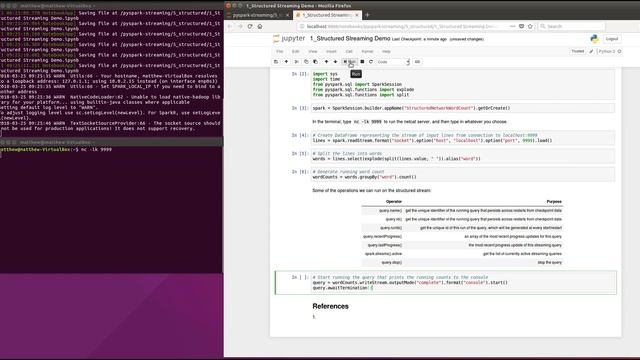This screenshot has width=640, height=360.
Task: Click the Python 3 kernel indicator
Action: click(609, 51)
